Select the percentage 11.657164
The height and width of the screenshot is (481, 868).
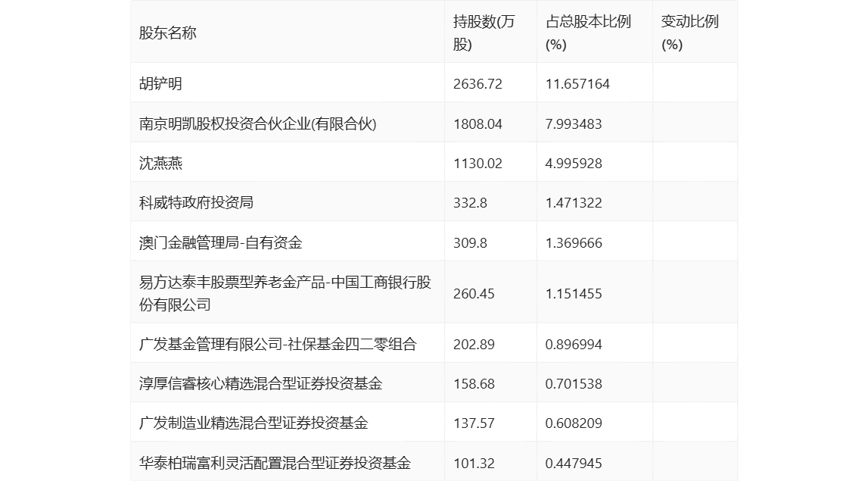pyautogui.click(x=577, y=83)
